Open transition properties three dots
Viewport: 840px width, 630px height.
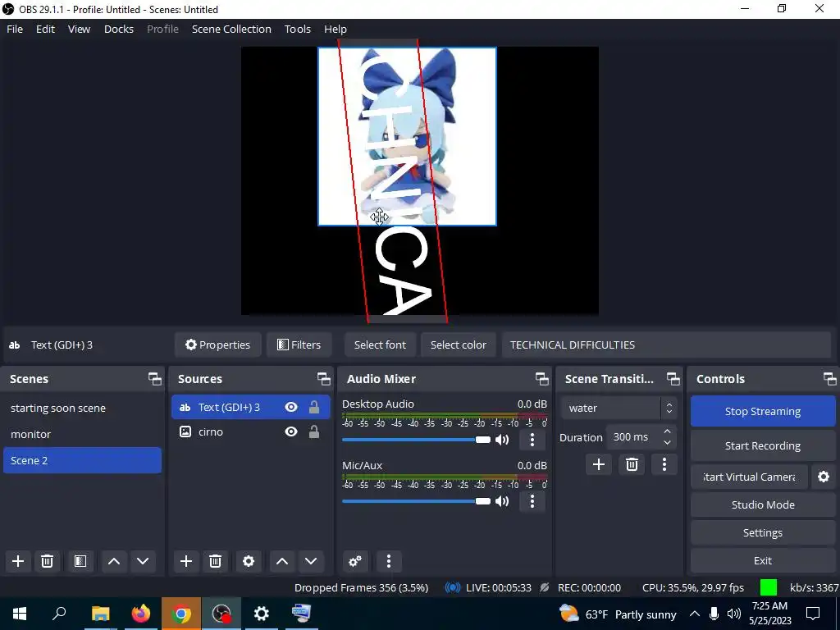664,464
